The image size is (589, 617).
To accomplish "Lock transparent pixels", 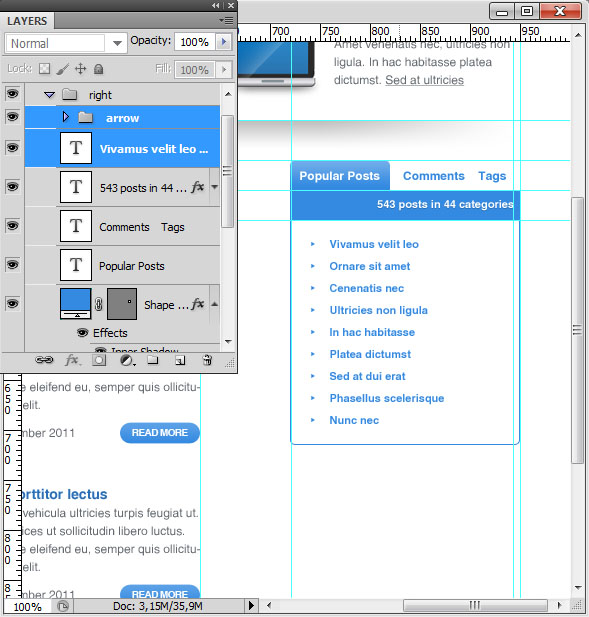I will (44, 69).
